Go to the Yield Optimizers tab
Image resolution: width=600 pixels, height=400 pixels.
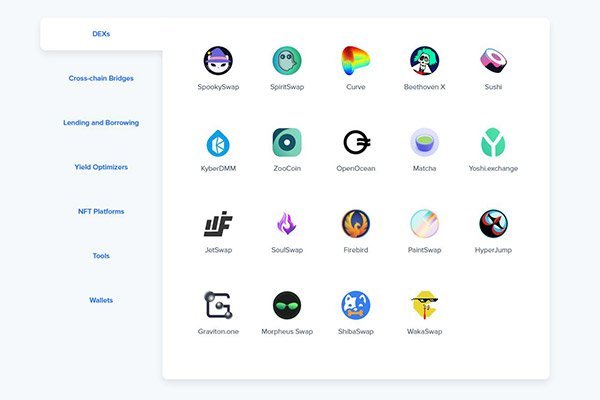point(101,167)
